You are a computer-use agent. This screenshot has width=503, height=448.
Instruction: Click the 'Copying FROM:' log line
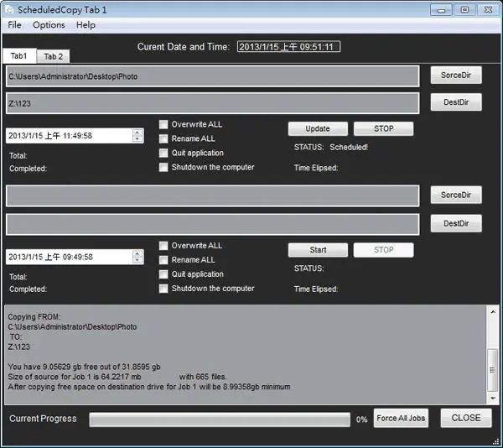tap(34, 317)
